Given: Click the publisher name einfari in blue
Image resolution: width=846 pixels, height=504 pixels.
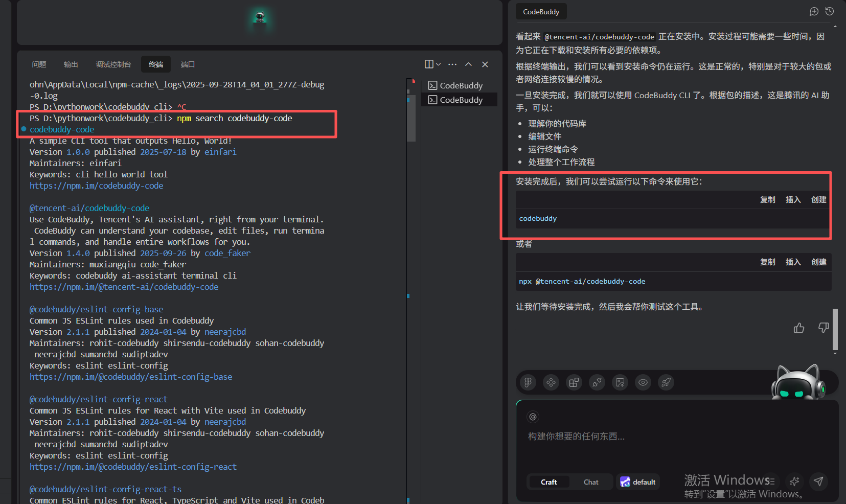Looking at the screenshot, I should pyautogui.click(x=220, y=152).
